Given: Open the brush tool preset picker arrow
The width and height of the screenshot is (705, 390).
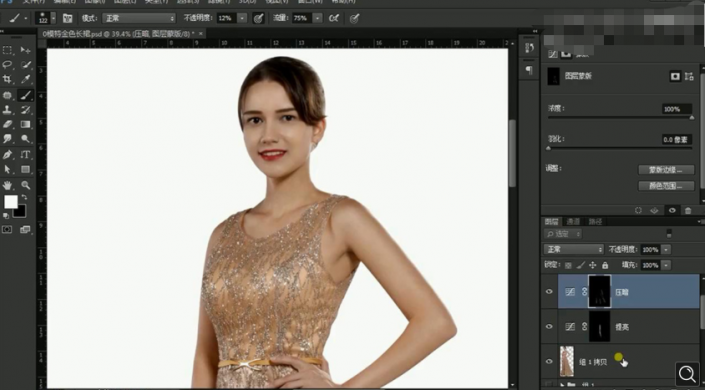Looking at the screenshot, I should (26, 18).
